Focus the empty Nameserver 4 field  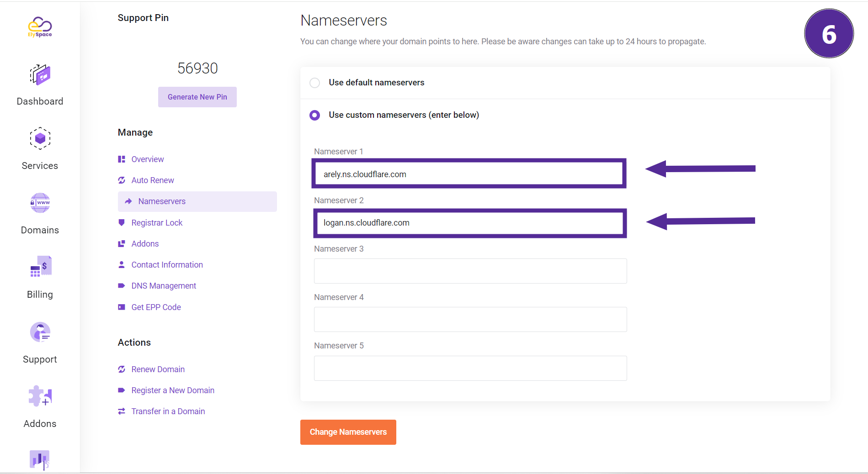point(470,320)
